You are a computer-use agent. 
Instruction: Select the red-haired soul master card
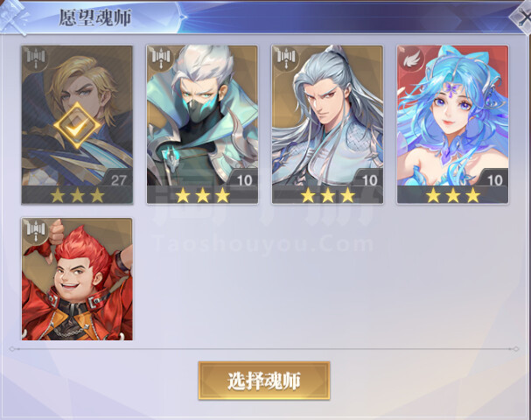(77, 279)
